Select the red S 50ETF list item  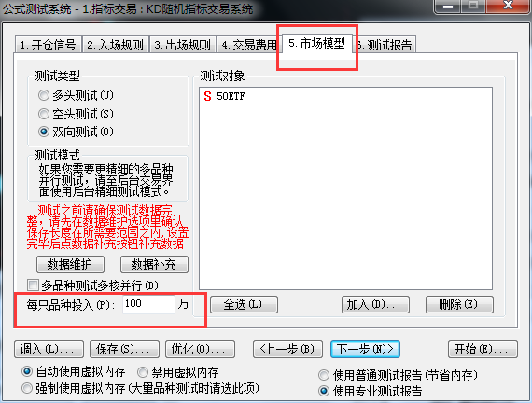(x=224, y=96)
